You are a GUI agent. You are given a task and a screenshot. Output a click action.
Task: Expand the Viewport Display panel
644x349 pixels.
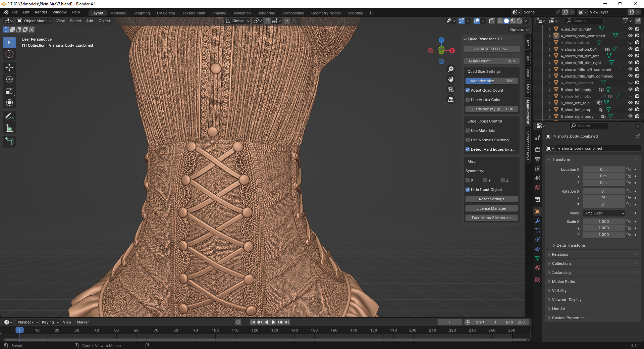click(x=567, y=300)
